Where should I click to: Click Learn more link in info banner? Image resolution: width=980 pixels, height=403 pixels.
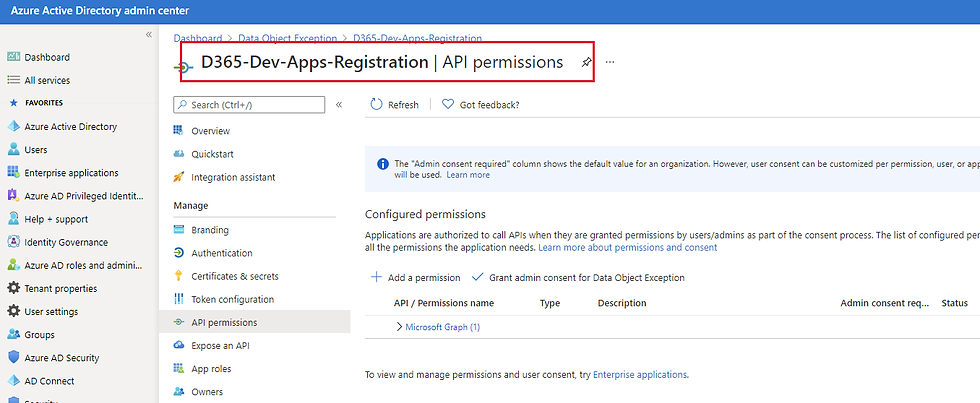click(468, 175)
